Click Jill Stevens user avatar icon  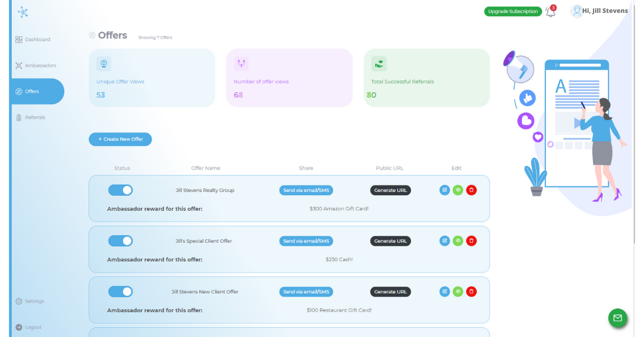[x=577, y=11]
